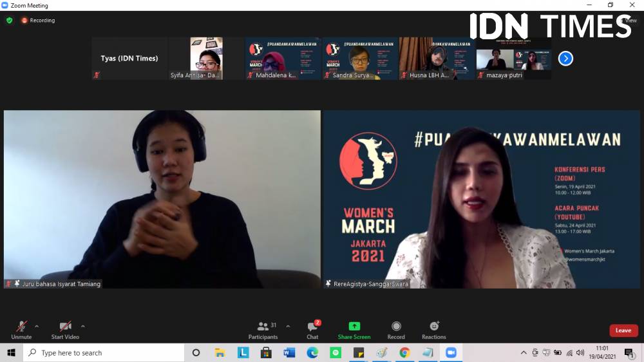Click the green encryption shield icon
The image size is (644, 362).
coord(10,20)
